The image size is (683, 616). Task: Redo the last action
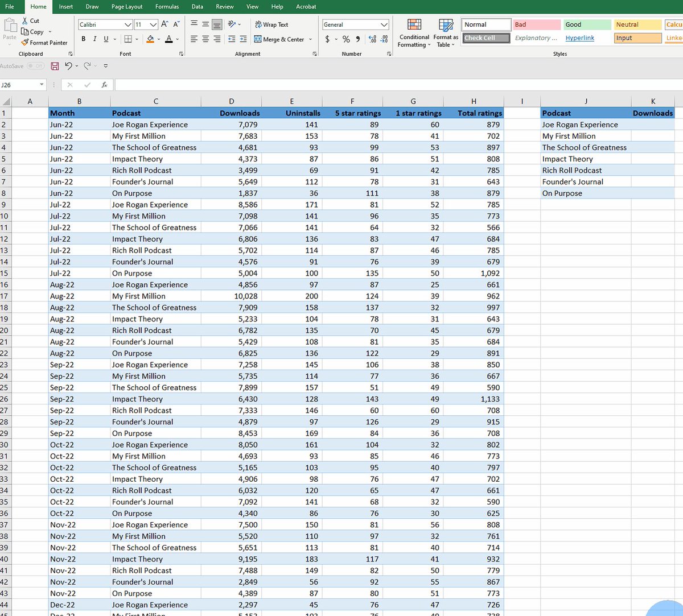click(x=87, y=66)
